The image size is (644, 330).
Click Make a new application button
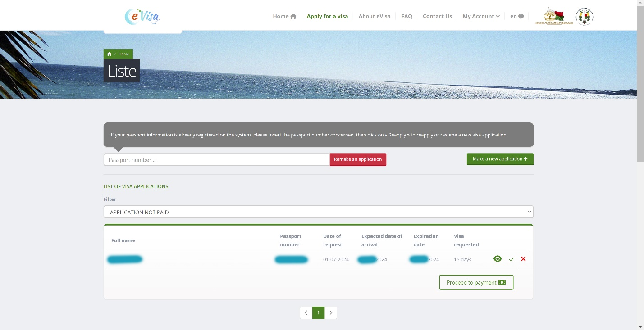[x=500, y=159]
